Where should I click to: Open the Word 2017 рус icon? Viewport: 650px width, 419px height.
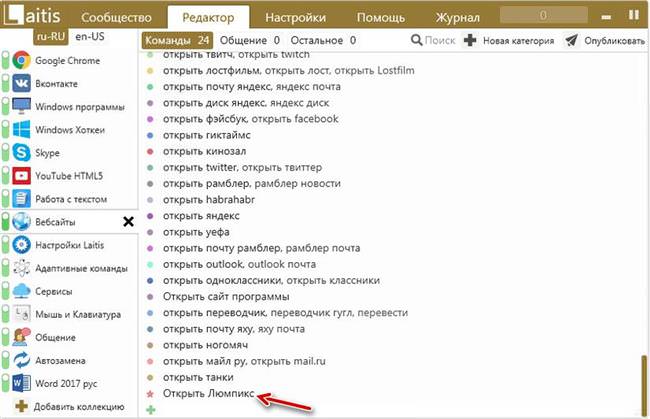(21, 383)
